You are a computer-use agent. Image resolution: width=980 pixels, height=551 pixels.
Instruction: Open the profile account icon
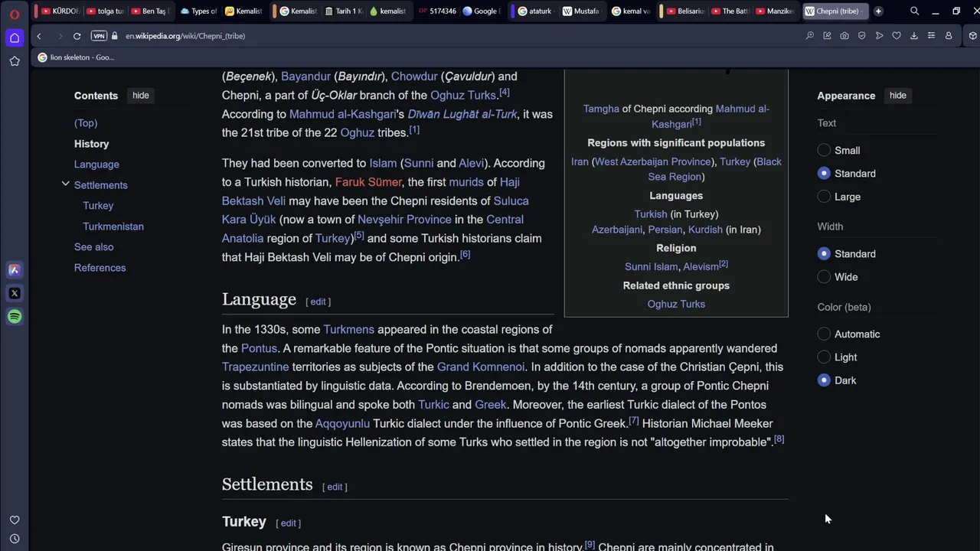tap(949, 36)
